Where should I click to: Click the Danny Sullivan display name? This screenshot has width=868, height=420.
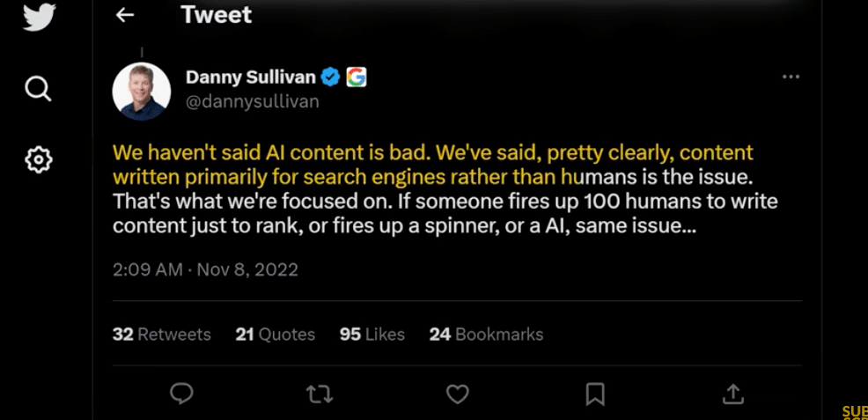(250, 77)
